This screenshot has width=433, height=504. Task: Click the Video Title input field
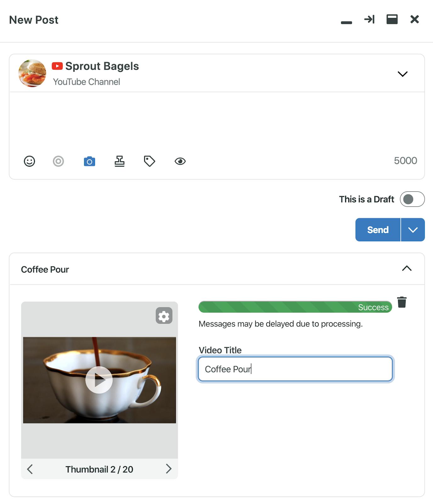[x=295, y=369]
